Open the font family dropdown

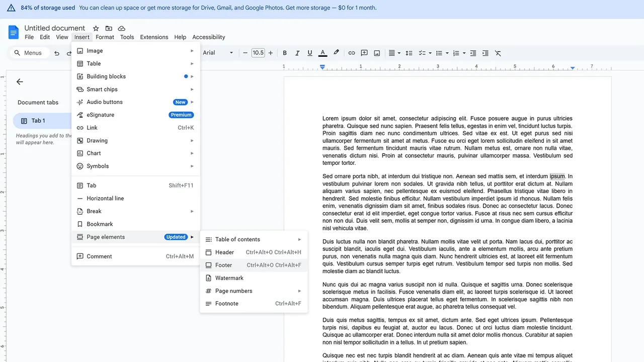point(218,53)
